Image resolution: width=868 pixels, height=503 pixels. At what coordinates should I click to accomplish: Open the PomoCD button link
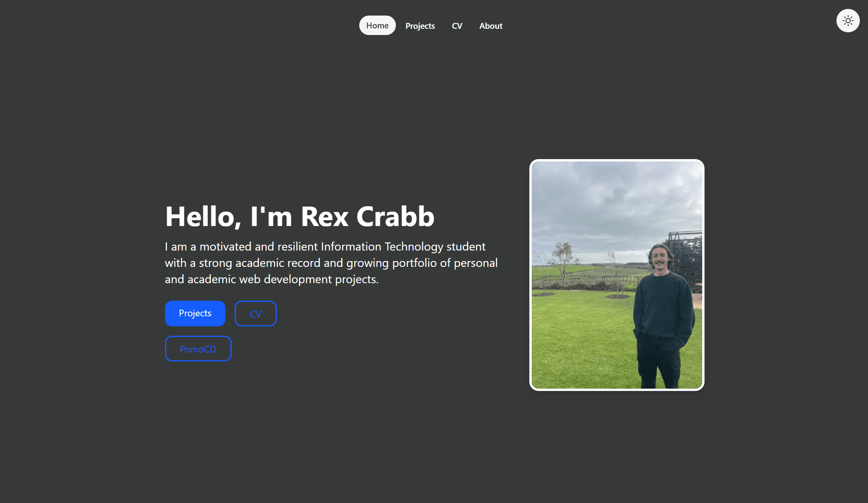pyautogui.click(x=198, y=349)
